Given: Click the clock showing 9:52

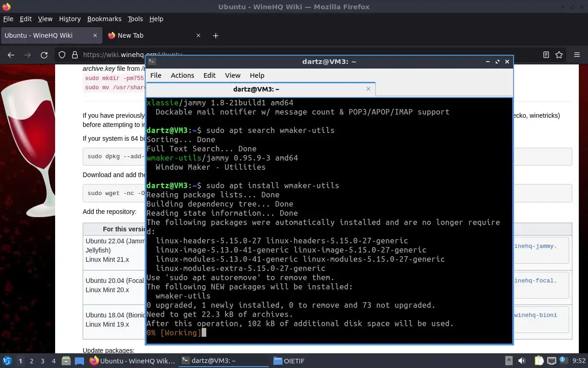Looking at the screenshot, I should [579, 361].
